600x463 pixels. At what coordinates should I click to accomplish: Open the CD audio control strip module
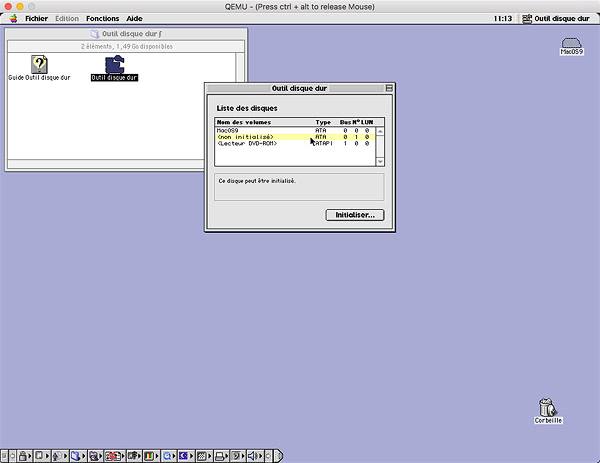pos(60,456)
